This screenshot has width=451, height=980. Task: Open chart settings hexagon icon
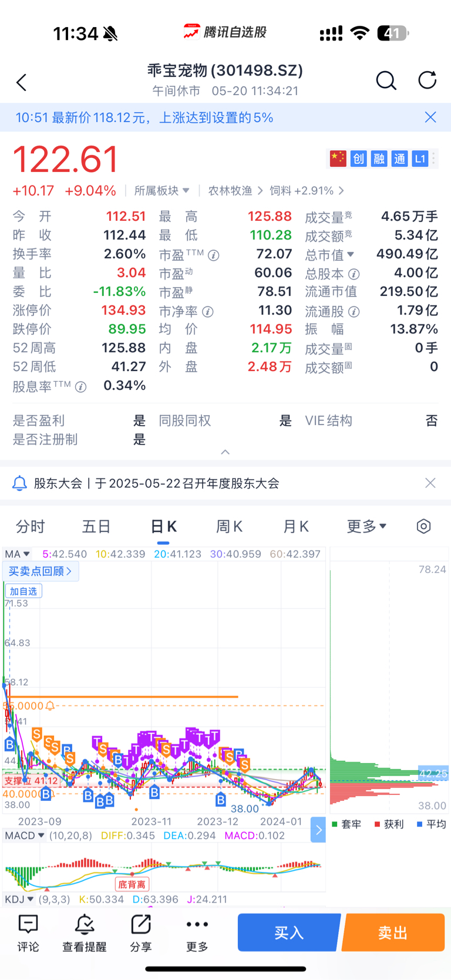point(423,526)
